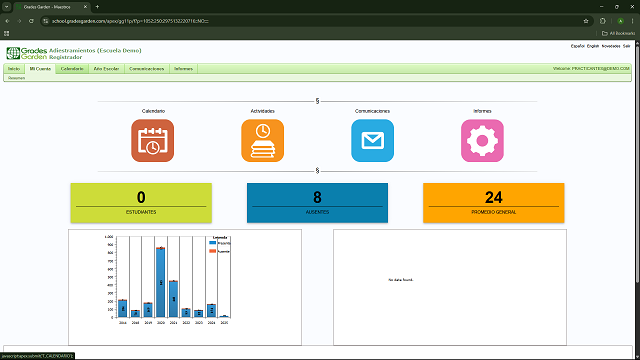Viewport: 640px width, 360px height.
Task: Click the 'No data found' text
Action: click(x=400, y=280)
